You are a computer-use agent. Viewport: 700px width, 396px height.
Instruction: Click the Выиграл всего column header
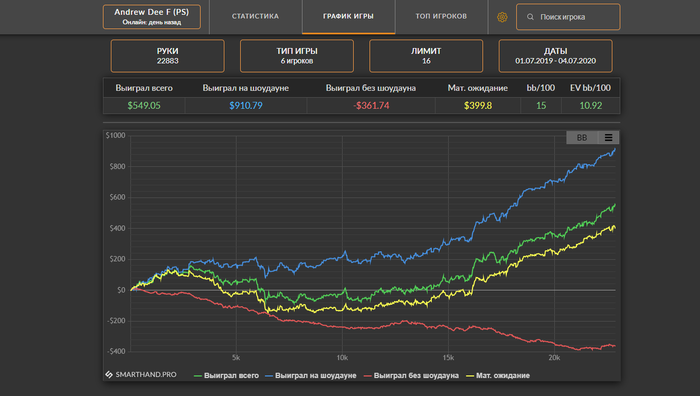[144, 88]
